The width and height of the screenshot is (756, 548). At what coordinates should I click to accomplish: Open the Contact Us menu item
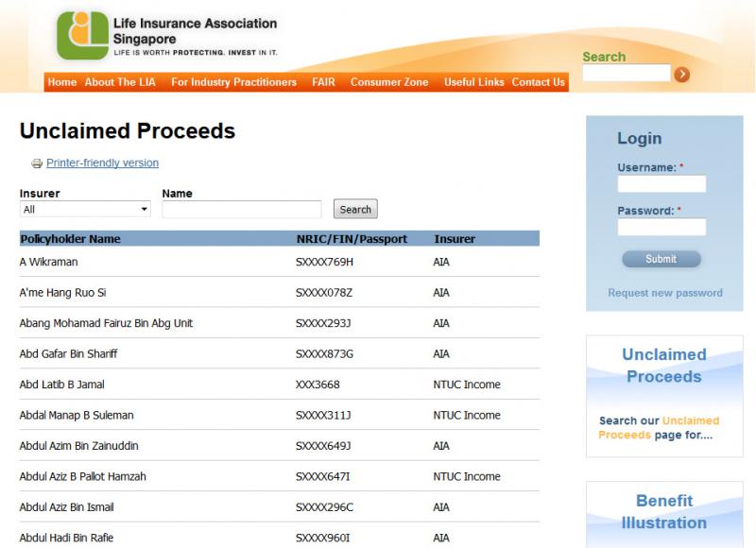pyautogui.click(x=538, y=82)
